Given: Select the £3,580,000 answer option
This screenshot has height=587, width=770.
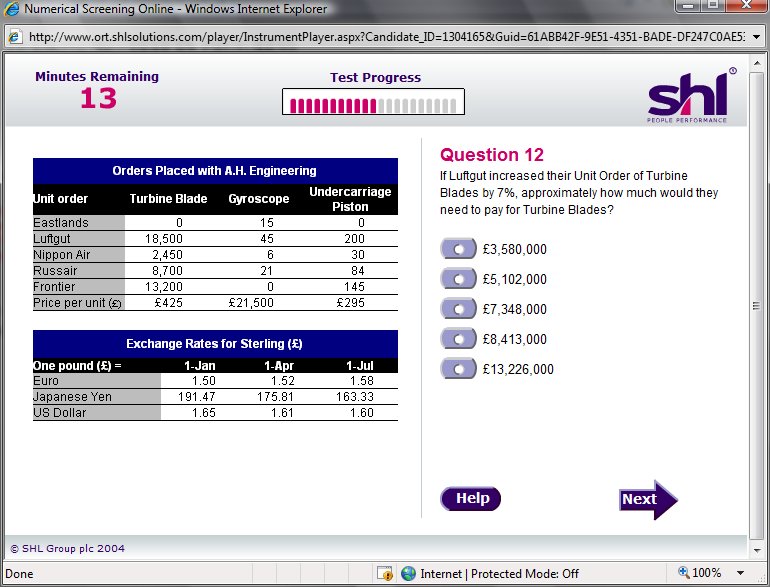Looking at the screenshot, I should pyautogui.click(x=458, y=249).
